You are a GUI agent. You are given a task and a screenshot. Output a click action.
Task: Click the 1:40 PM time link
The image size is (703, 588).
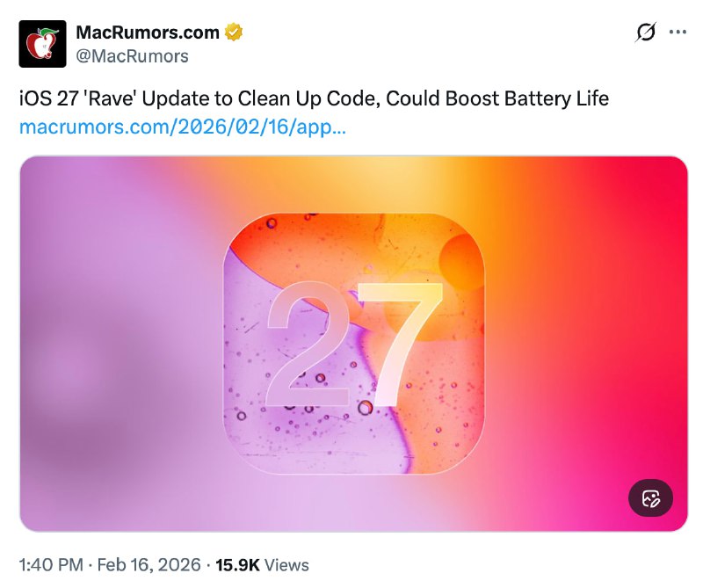point(49,565)
